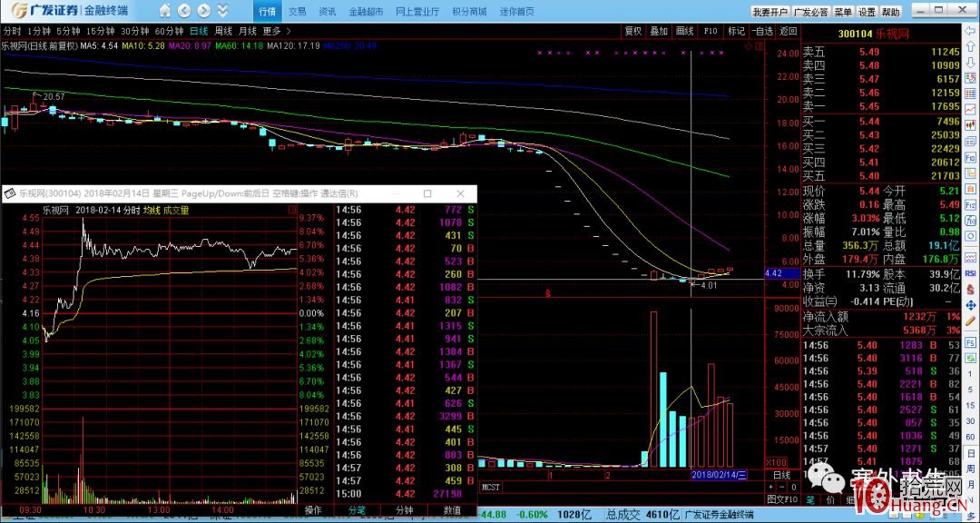Click the F12 icon in the right sidebar
Viewport: 980px width, 523px height.
point(971,204)
